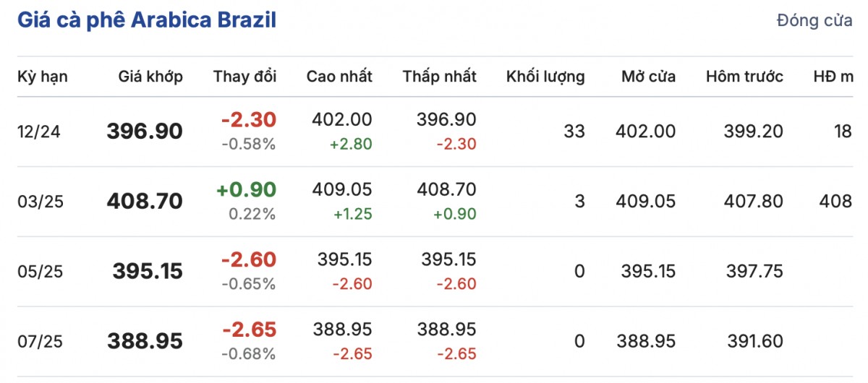Image resolution: width=868 pixels, height=383 pixels.
Task: Select the 05/25 contract row label
Action: [x=40, y=272]
